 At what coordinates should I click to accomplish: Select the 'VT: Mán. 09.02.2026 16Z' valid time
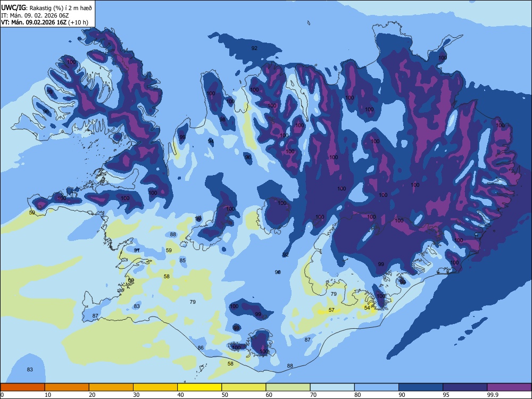click(x=34, y=22)
